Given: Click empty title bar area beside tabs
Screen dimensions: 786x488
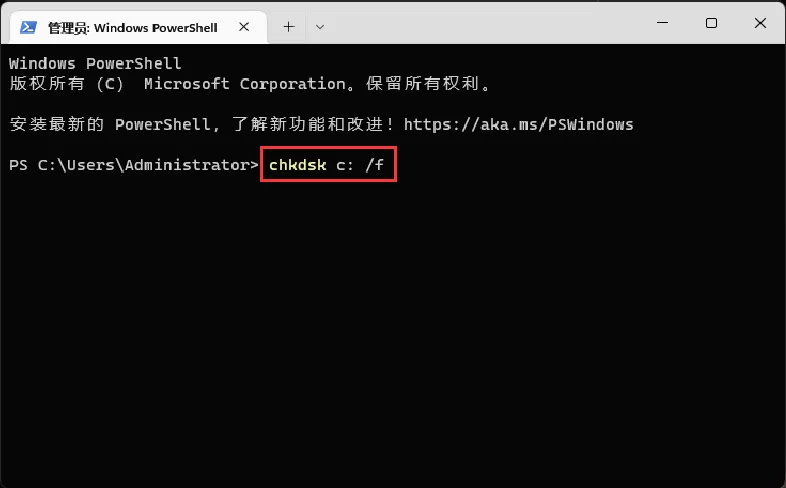Looking at the screenshot, I should coord(480,25).
